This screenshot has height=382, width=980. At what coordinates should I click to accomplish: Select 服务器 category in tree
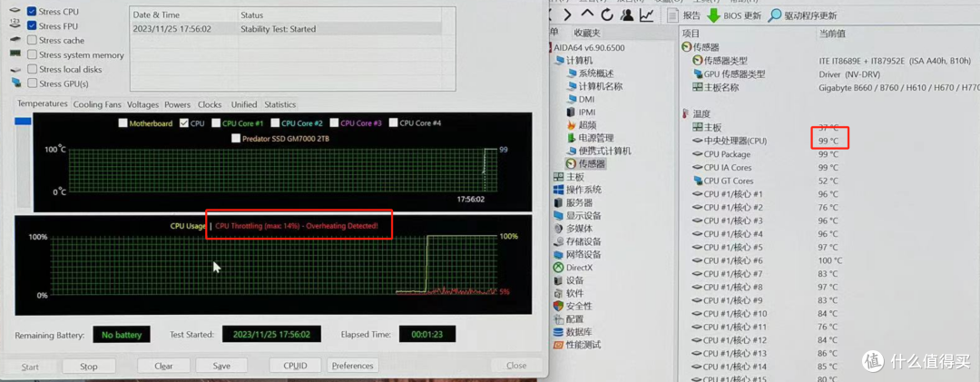pyautogui.click(x=573, y=202)
